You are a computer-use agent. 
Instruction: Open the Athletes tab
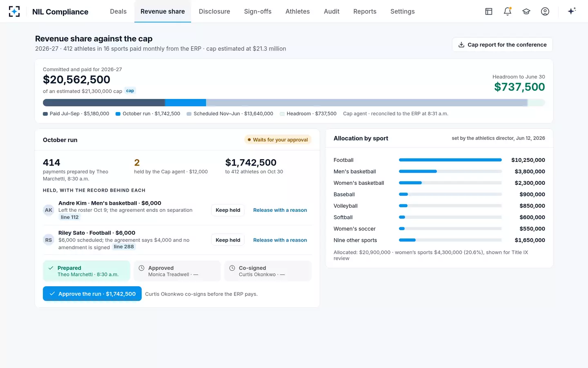(x=298, y=11)
